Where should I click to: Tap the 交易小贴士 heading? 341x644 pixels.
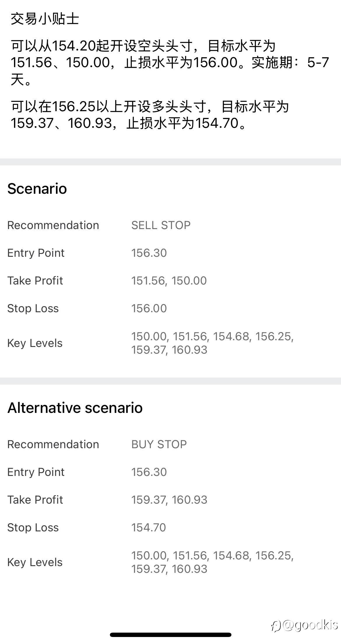[x=45, y=19]
